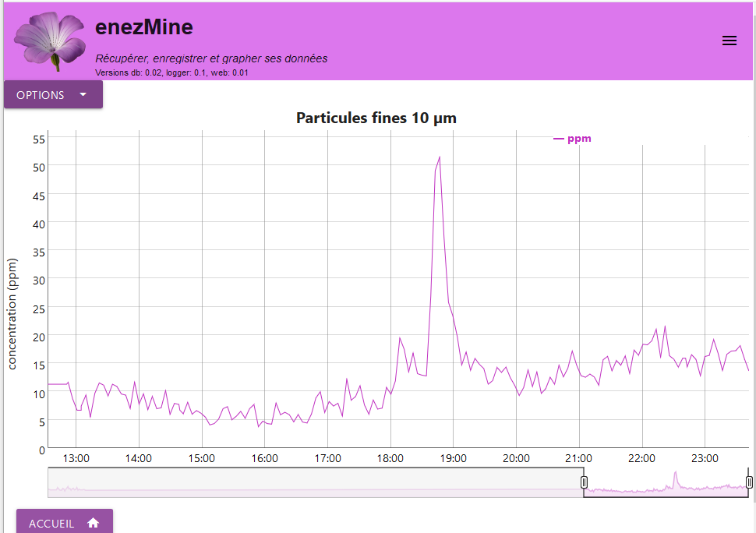Click the 18:00 label on the time axis

[390, 458]
